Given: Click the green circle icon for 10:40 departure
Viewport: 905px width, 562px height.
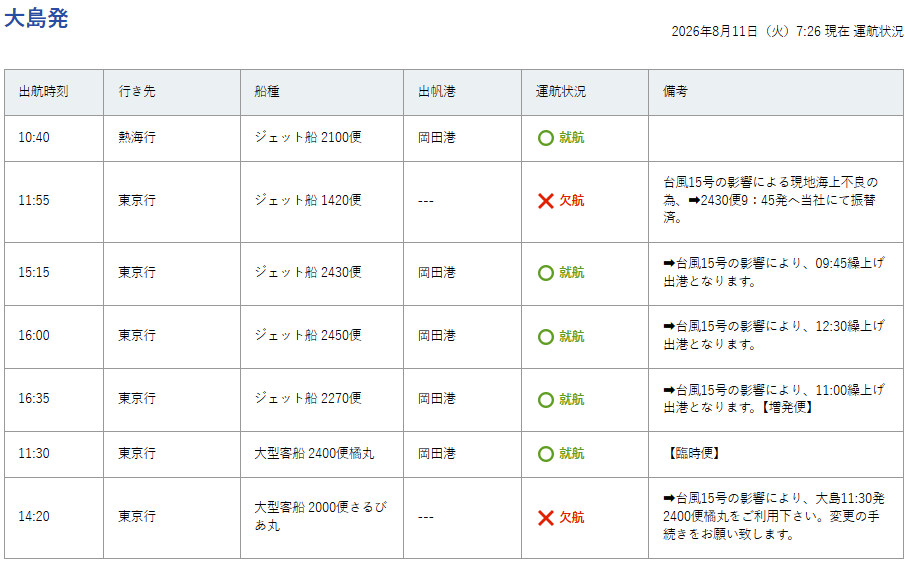Looking at the screenshot, I should [x=545, y=138].
